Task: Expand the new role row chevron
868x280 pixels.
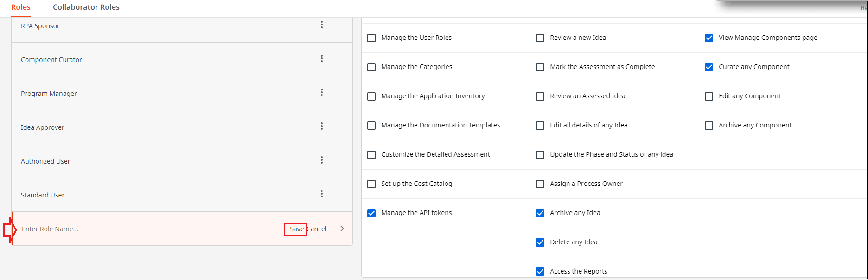Action: click(342, 229)
